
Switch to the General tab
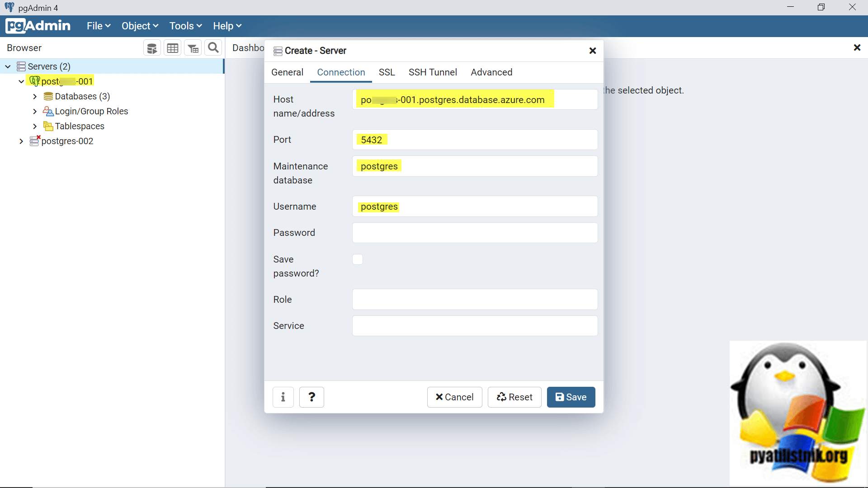tap(287, 72)
